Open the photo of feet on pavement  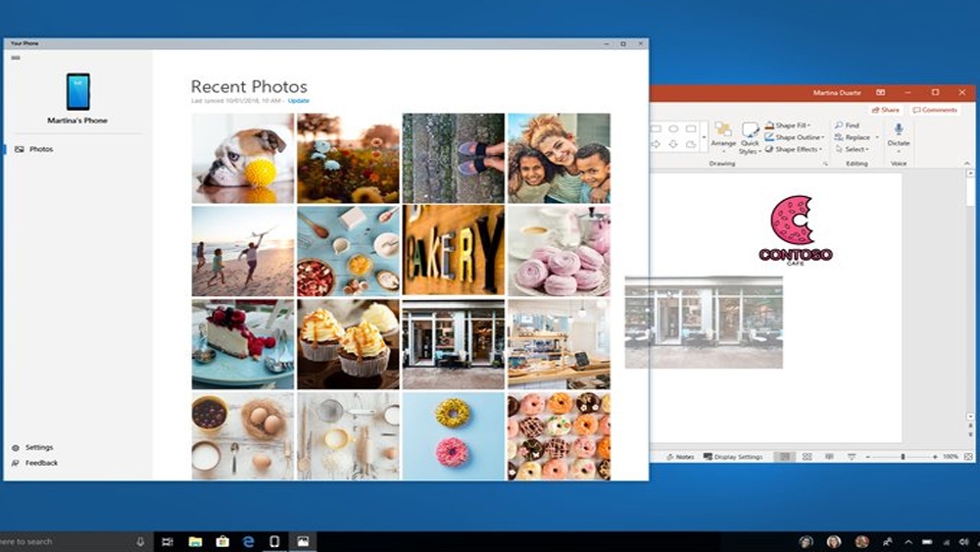453,158
